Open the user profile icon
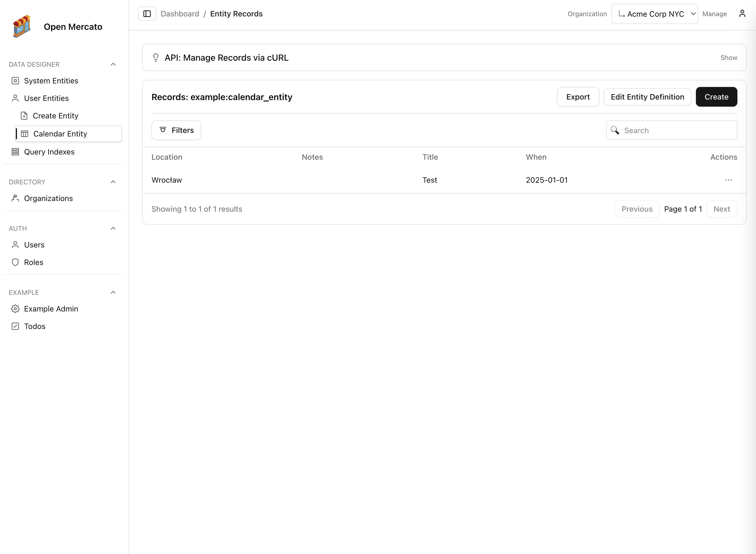Image resolution: width=756 pixels, height=554 pixels. [742, 13]
